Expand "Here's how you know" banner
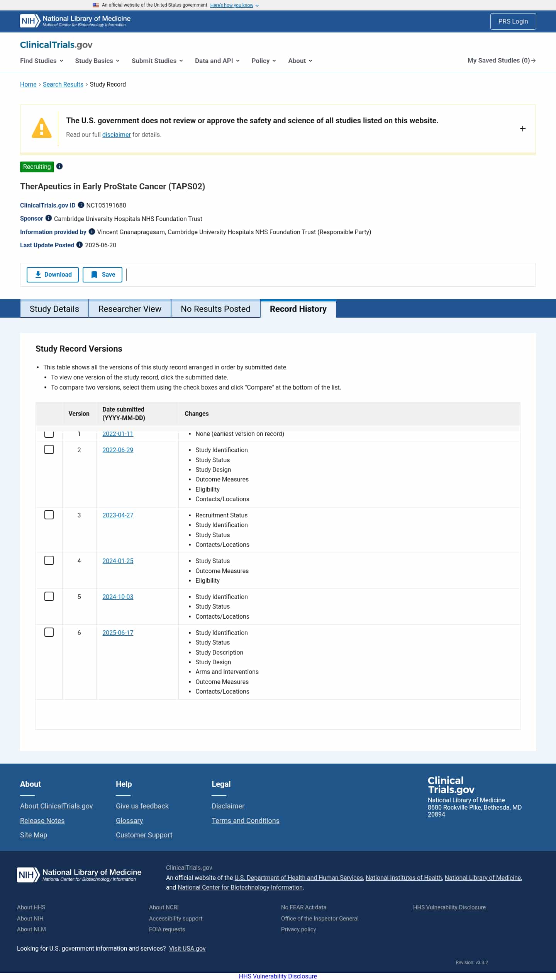The width and height of the screenshot is (556, 980). (234, 5)
